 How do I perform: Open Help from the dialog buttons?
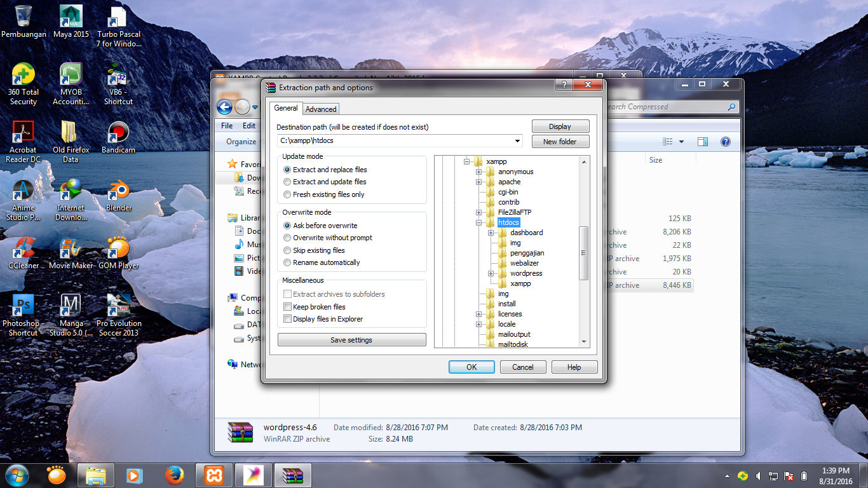click(574, 367)
